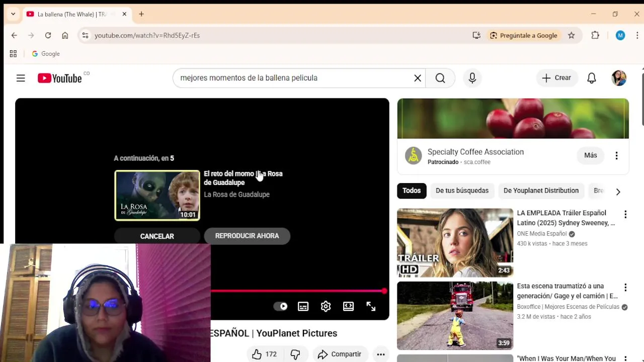Image resolution: width=644 pixels, height=362 pixels.
Task: Open the LA EMPLEADA trailer thumbnail
Action: (x=455, y=243)
